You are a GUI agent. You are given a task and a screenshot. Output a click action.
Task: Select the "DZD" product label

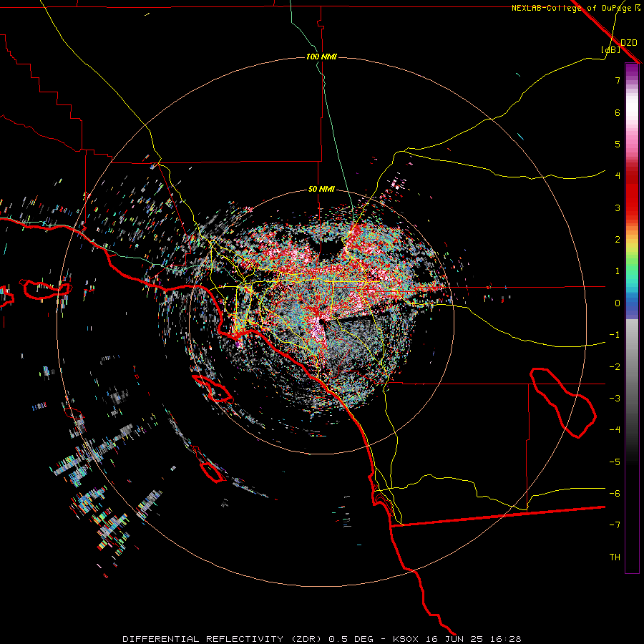pos(628,43)
